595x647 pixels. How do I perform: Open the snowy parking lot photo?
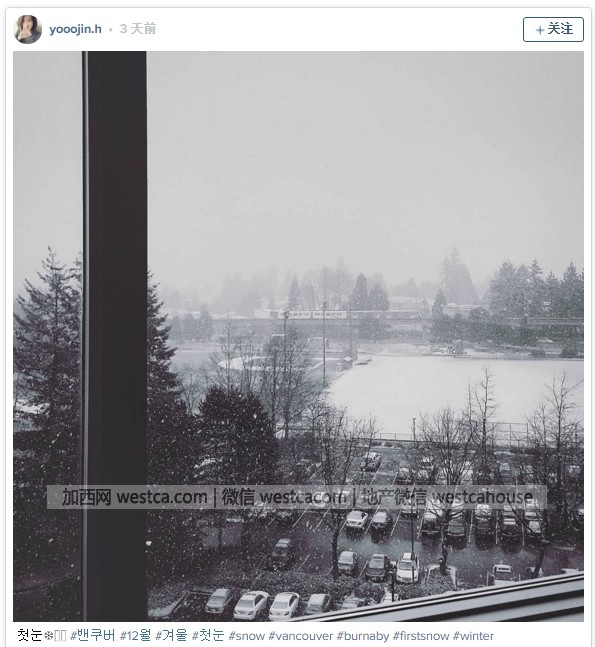[x=298, y=336]
